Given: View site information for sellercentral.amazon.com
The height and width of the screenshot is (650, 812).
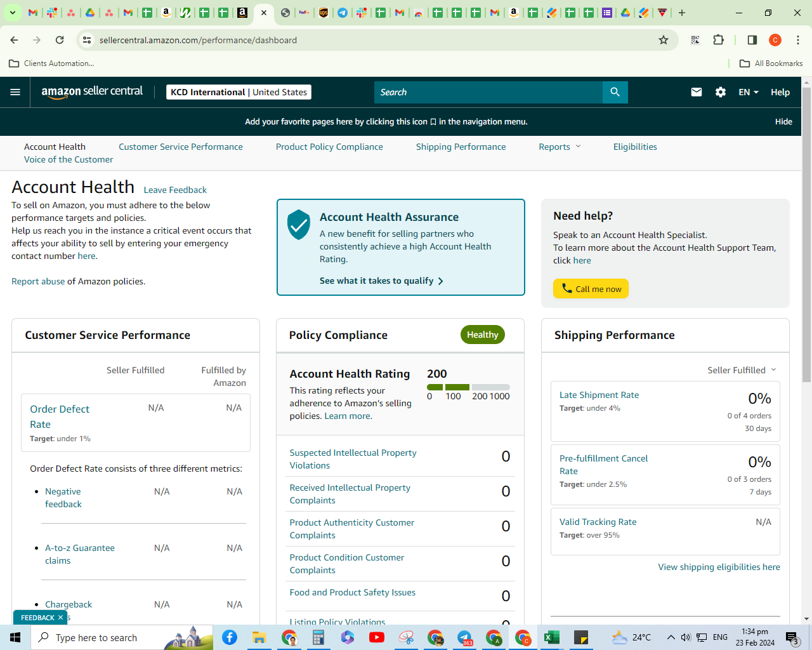Looking at the screenshot, I should click(x=87, y=40).
